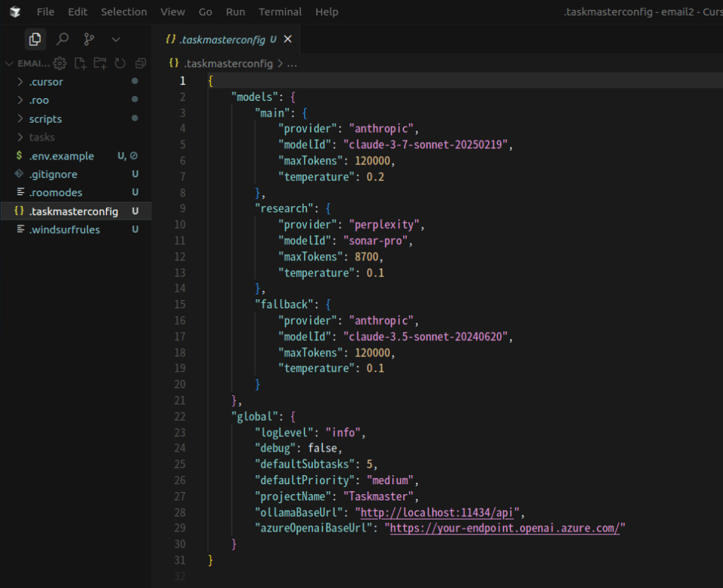Click the "global" key on line 22
The width and height of the screenshot is (723, 588).
pyautogui.click(x=254, y=416)
